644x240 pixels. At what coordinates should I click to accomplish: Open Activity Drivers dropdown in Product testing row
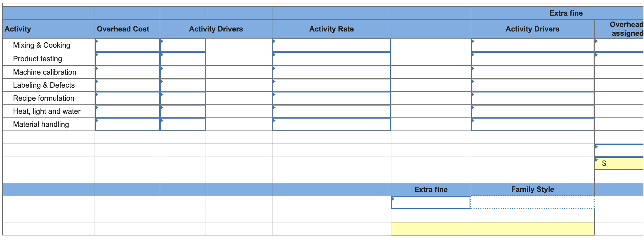point(183,59)
